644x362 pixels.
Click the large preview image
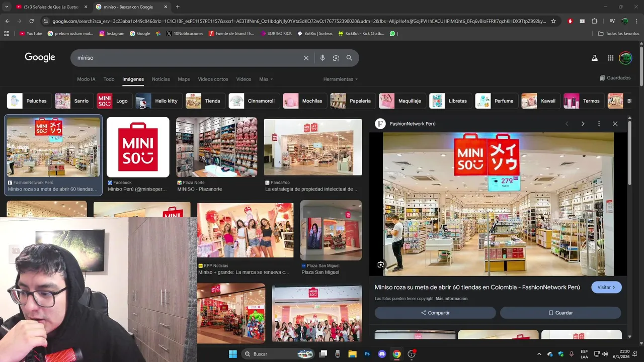(498, 204)
